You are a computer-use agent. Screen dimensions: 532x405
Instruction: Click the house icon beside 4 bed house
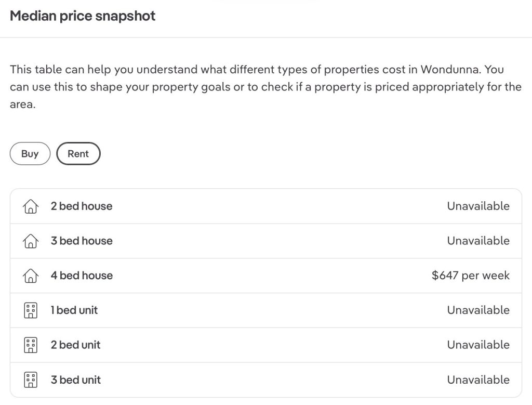coord(31,276)
